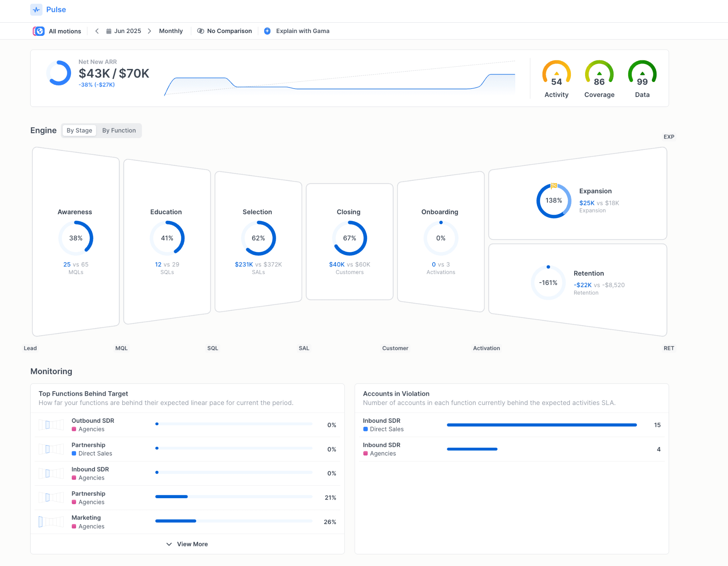Go to previous month with left chevron

[x=97, y=31]
